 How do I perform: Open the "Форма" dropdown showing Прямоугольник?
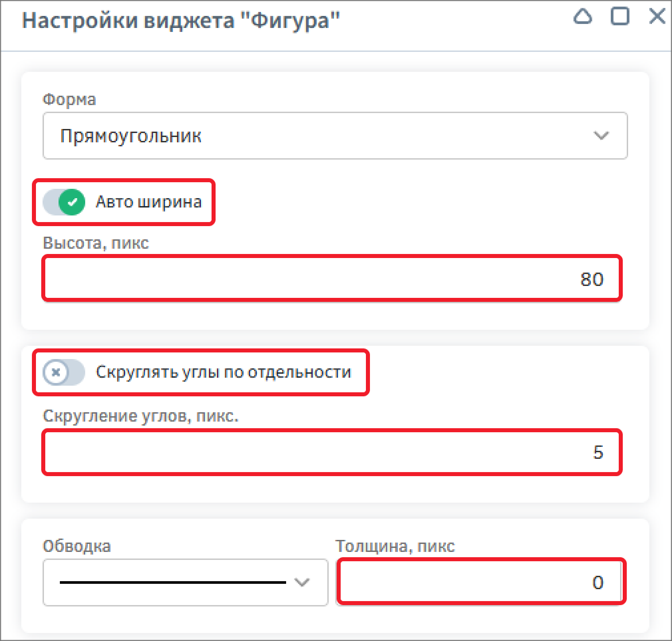319,136
